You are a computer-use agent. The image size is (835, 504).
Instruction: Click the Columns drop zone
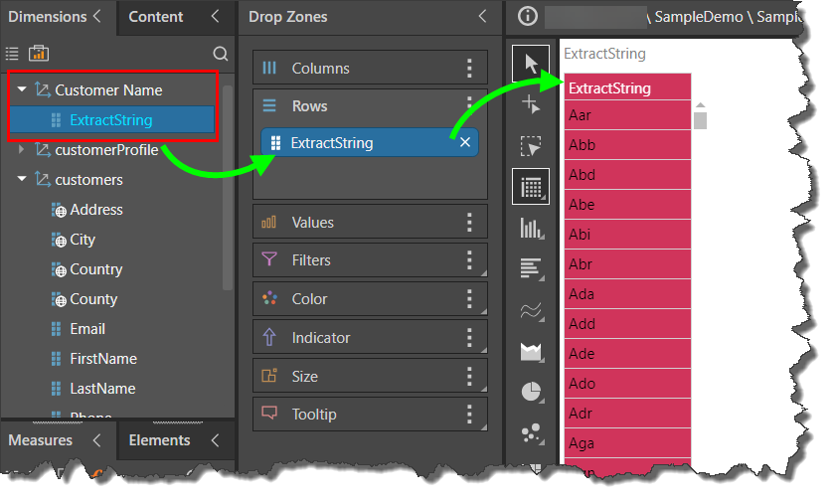(370, 69)
